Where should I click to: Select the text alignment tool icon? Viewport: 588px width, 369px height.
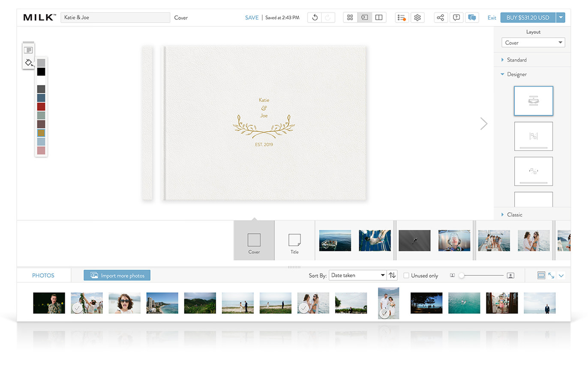[28, 50]
